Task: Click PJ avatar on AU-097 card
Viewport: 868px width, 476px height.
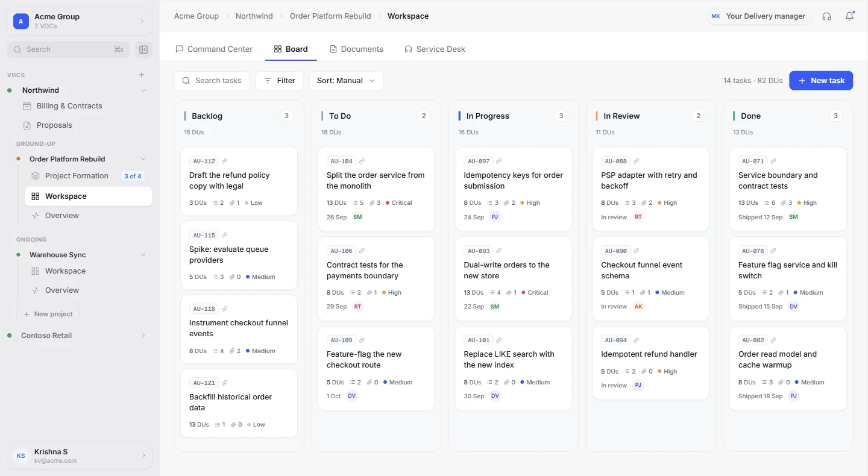Action: click(x=495, y=217)
